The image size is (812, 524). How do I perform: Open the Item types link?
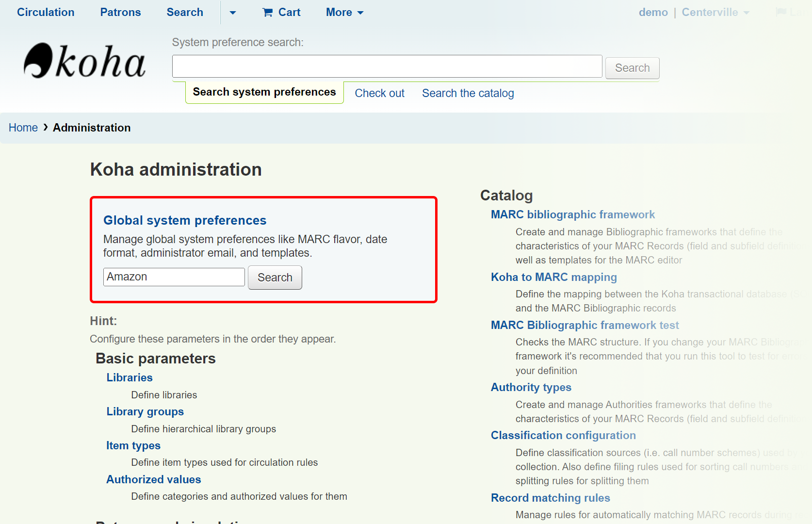pyautogui.click(x=133, y=445)
